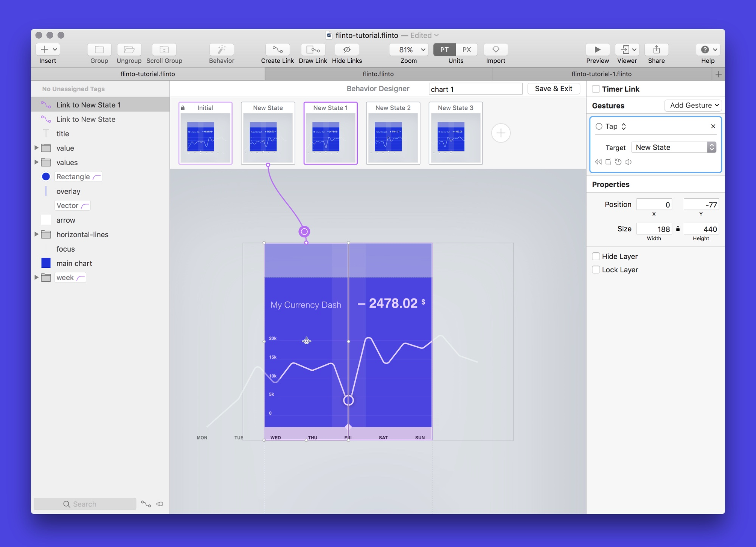Viewport: 756px width, 547px height.
Task: Open the Help menu
Action: click(708, 50)
